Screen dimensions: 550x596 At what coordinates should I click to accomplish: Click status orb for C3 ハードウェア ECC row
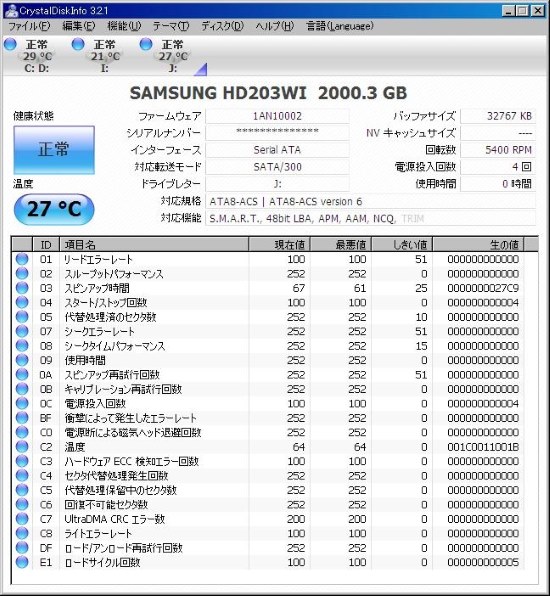click(x=22, y=461)
